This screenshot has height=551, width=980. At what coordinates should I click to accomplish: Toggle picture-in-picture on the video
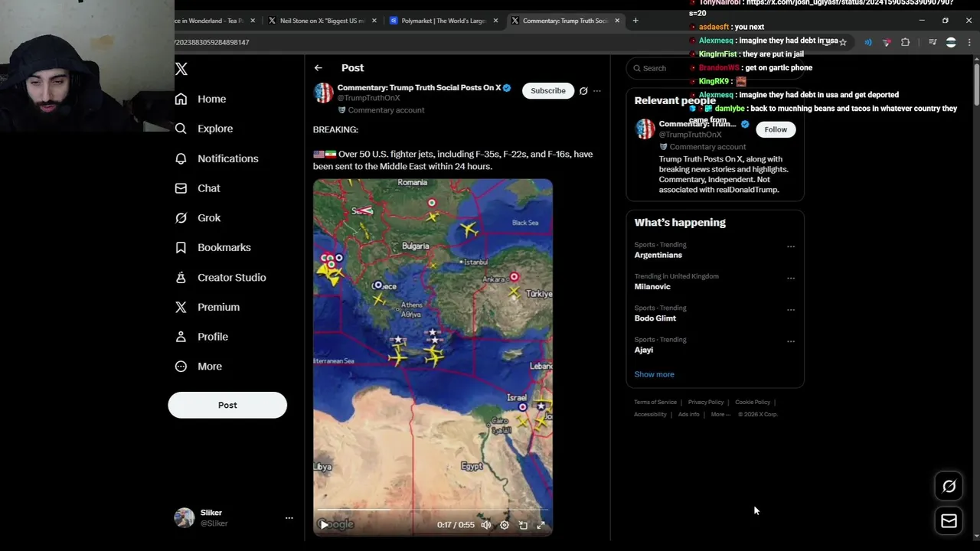[x=523, y=525]
